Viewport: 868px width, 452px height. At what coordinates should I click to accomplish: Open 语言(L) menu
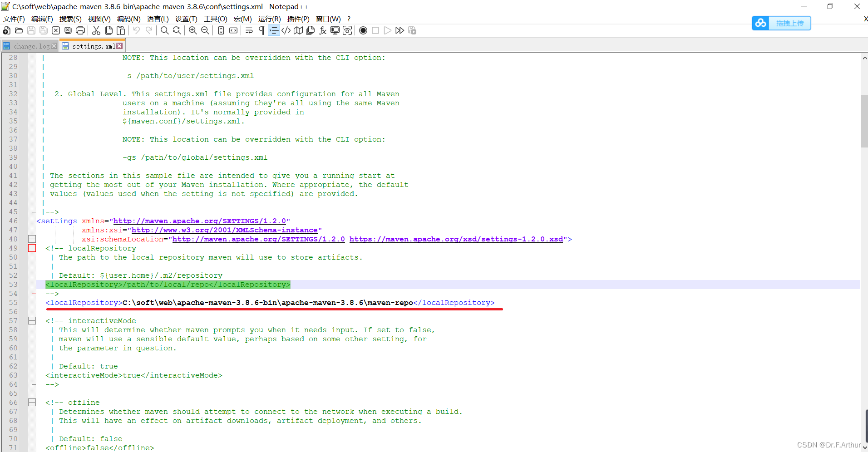pyautogui.click(x=158, y=19)
